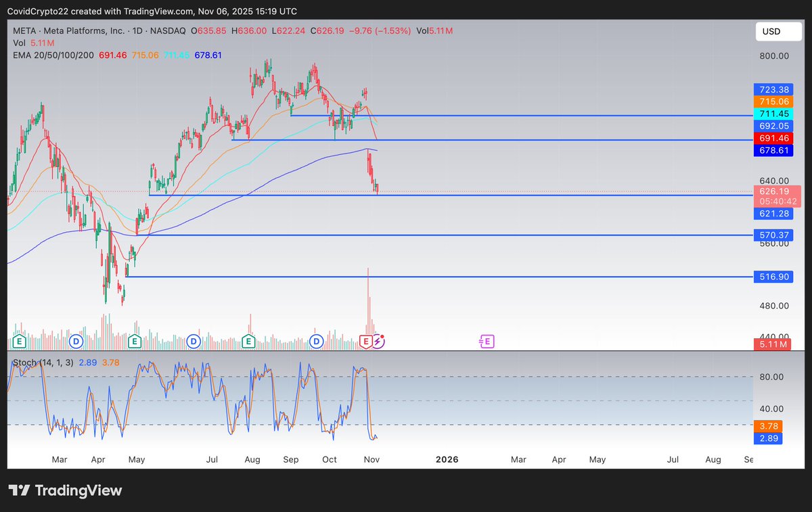Screen dimensions: 812x512
Task: Select the horizontal line ending at 516.90
Action: click(438, 277)
